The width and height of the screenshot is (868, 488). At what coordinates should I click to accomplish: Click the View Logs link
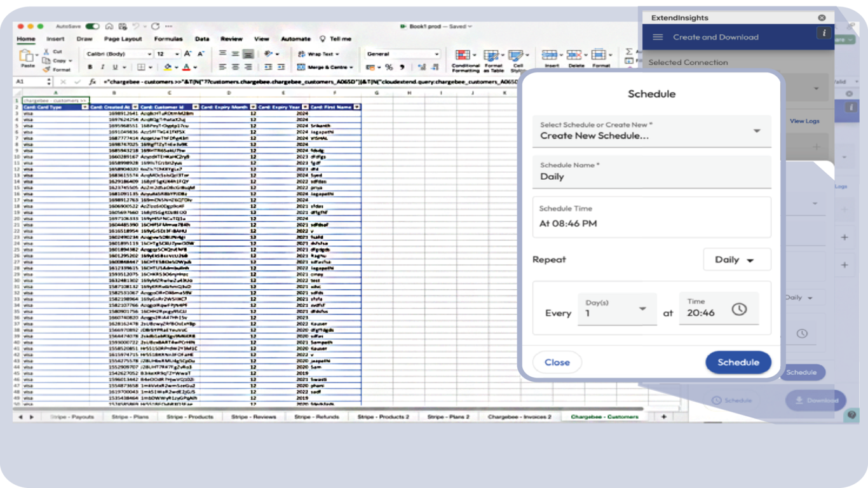pyautogui.click(x=804, y=121)
